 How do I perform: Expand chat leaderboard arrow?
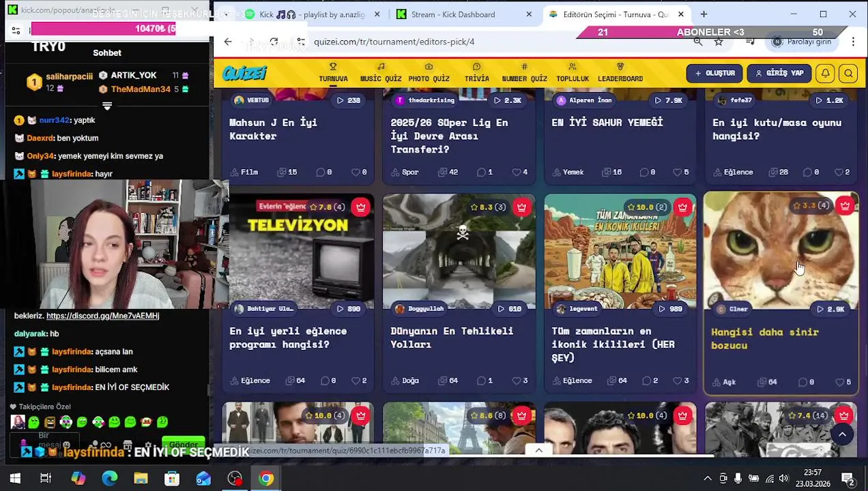pyautogui.click(x=107, y=106)
